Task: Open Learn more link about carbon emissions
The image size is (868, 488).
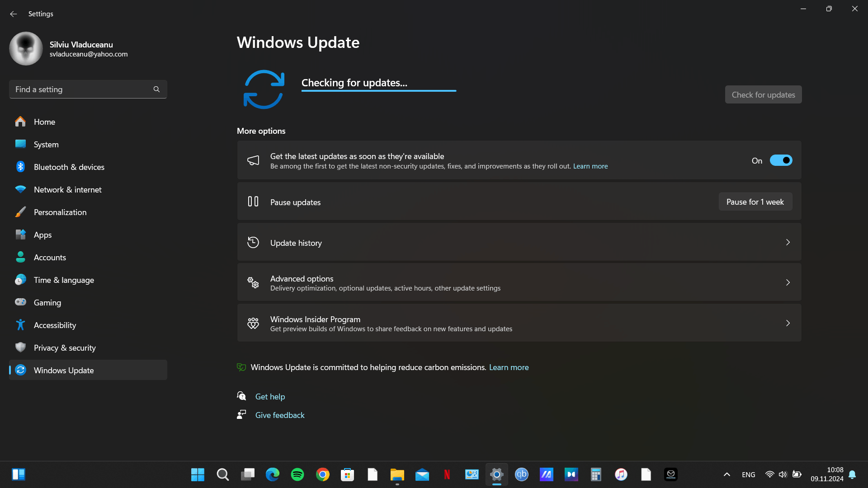Action: pyautogui.click(x=509, y=367)
